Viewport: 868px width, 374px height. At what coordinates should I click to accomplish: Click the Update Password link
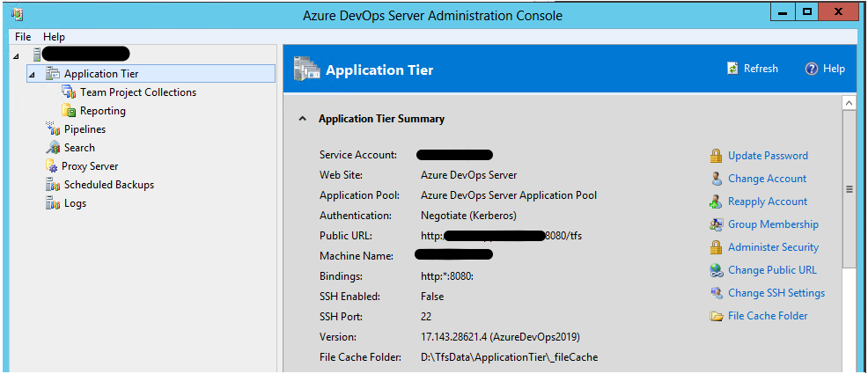tap(768, 156)
